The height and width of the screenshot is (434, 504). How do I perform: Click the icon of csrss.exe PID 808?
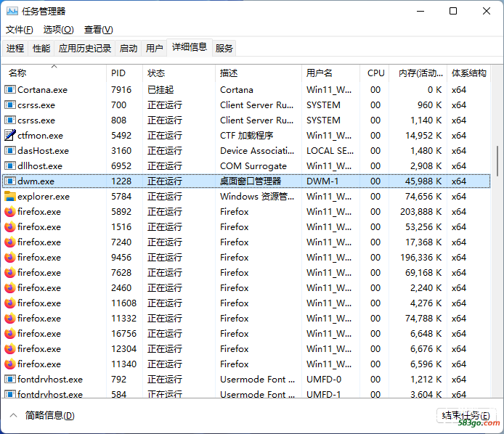coord(10,120)
